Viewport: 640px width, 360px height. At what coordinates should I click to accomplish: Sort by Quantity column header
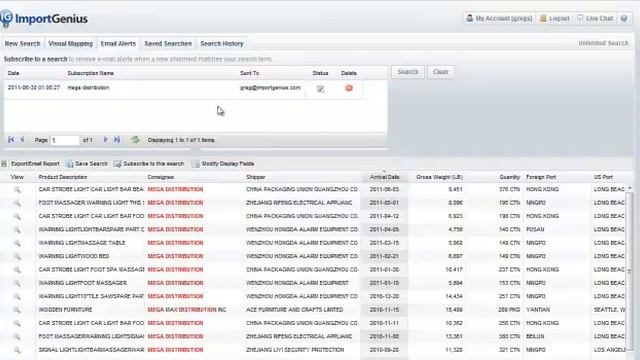pyautogui.click(x=509, y=177)
